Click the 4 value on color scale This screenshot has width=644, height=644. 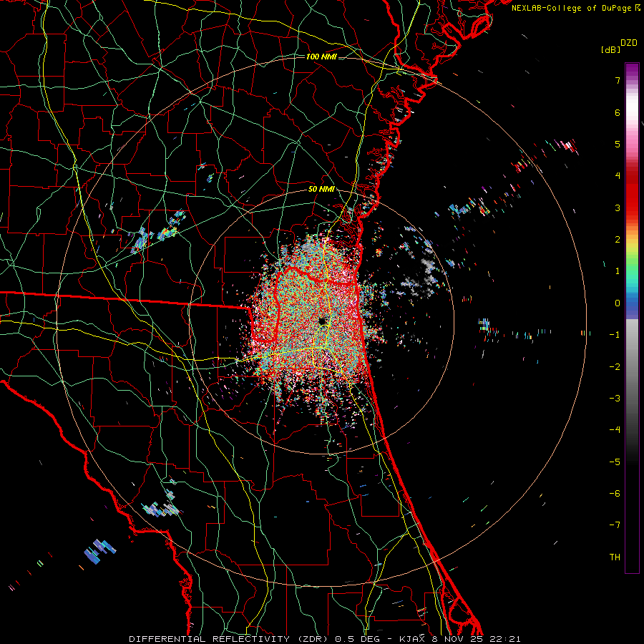tap(617, 176)
